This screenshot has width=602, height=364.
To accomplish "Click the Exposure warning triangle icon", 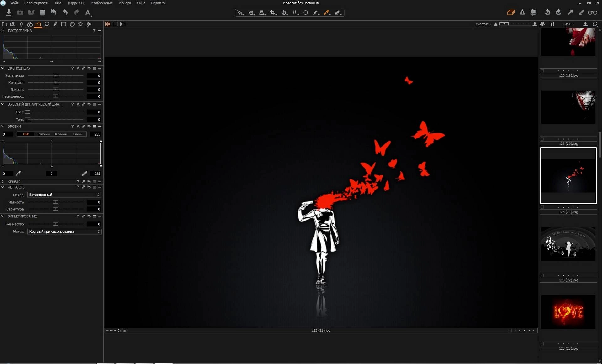I will (522, 13).
